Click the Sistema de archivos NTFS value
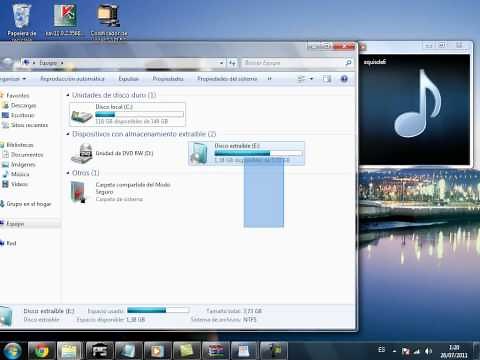480x360 pixels. 250,320
